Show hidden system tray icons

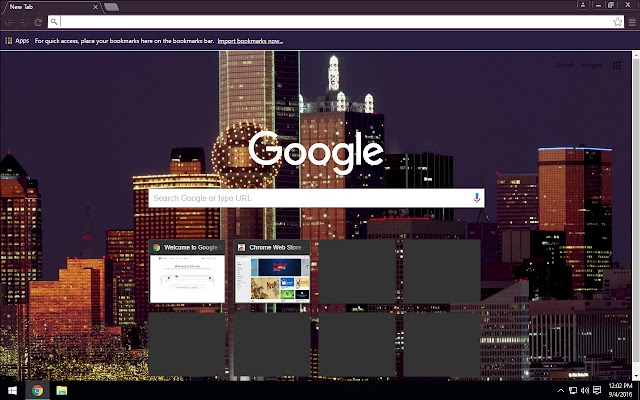point(561,391)
